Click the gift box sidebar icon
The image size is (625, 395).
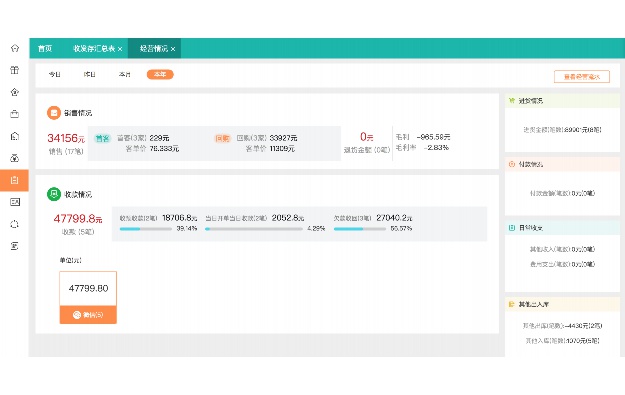(15, 70)
